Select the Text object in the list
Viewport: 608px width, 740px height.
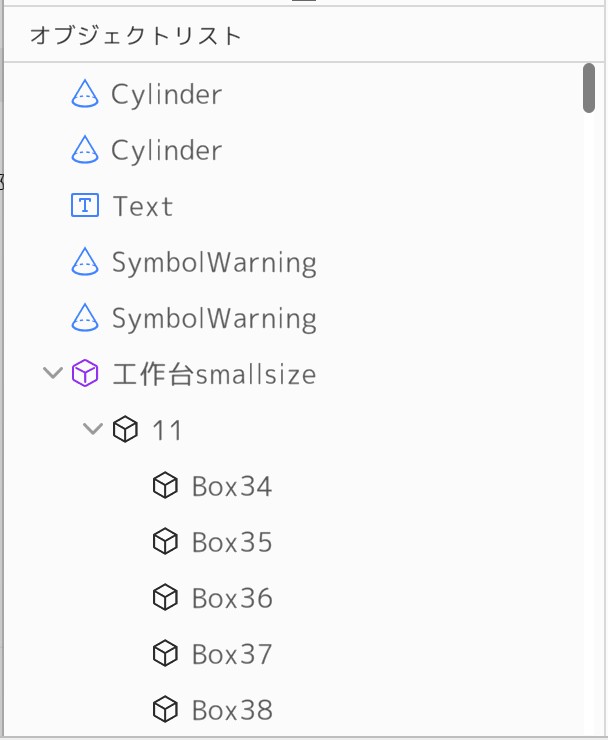click(143, 206)
